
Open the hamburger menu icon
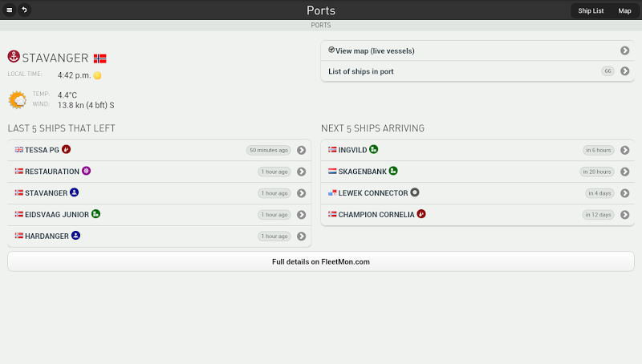tap(10, 10)
